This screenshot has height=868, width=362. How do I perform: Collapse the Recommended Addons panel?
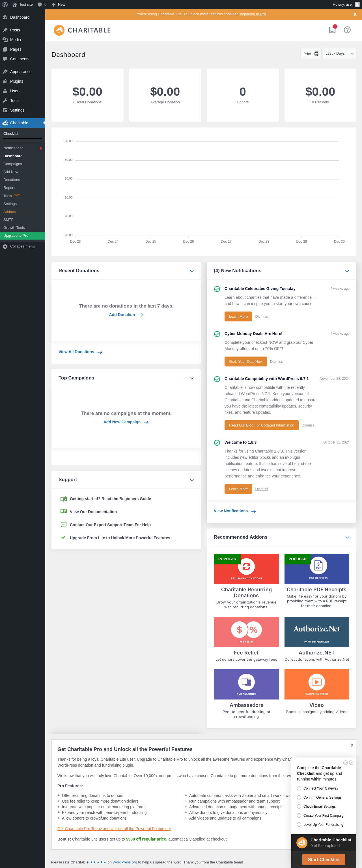[347, 538]
